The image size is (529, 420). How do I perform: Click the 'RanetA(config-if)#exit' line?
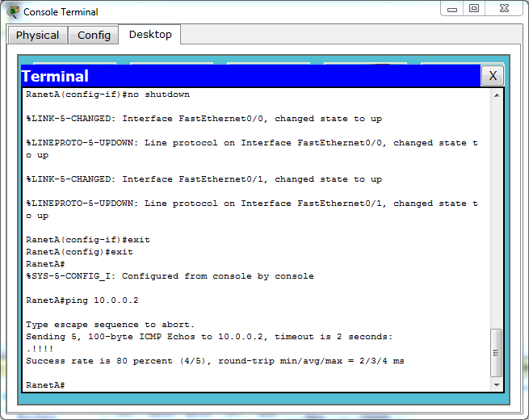tap(88, 240)
